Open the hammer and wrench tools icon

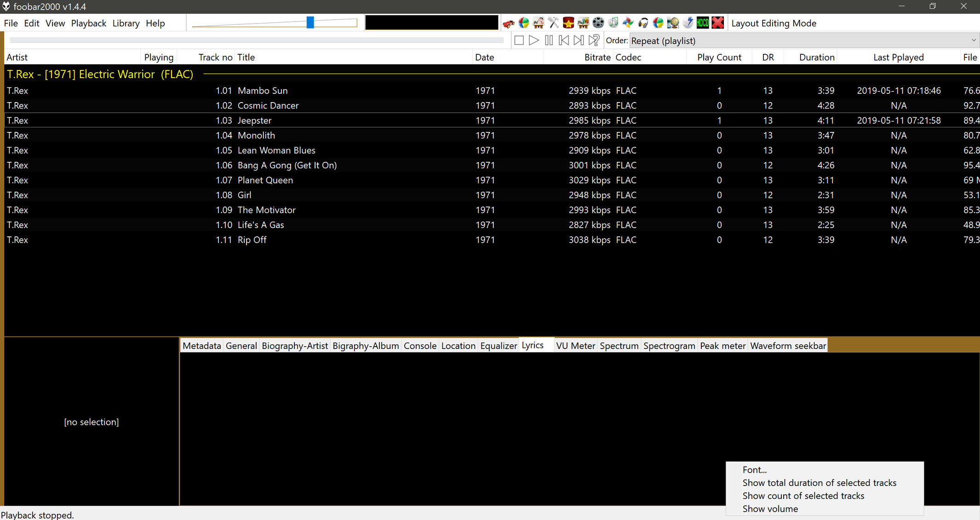coord(554,23)
